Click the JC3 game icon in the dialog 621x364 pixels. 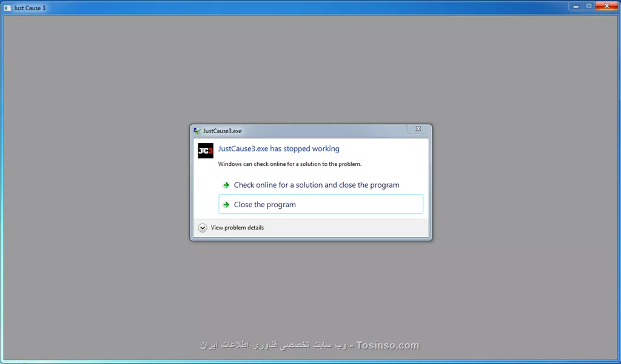tap(206, 151)
